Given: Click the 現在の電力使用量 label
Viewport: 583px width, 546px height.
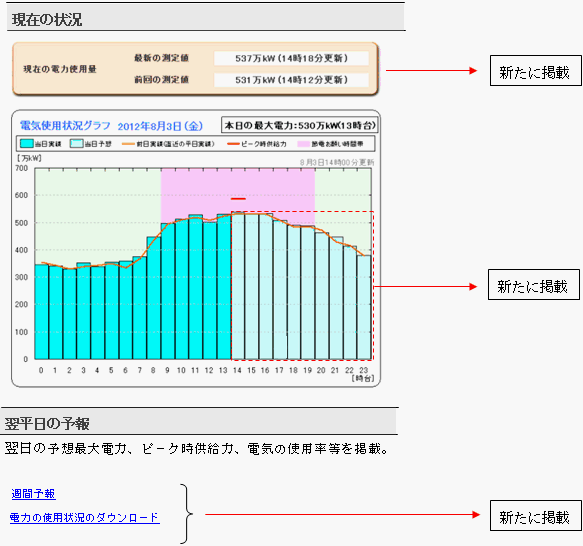Looking at the screenshot, I should [x=60, y=69].
